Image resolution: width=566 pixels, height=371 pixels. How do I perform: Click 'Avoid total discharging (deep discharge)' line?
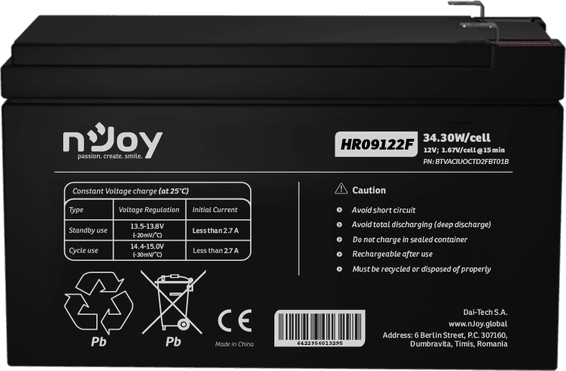pos(422,224)
